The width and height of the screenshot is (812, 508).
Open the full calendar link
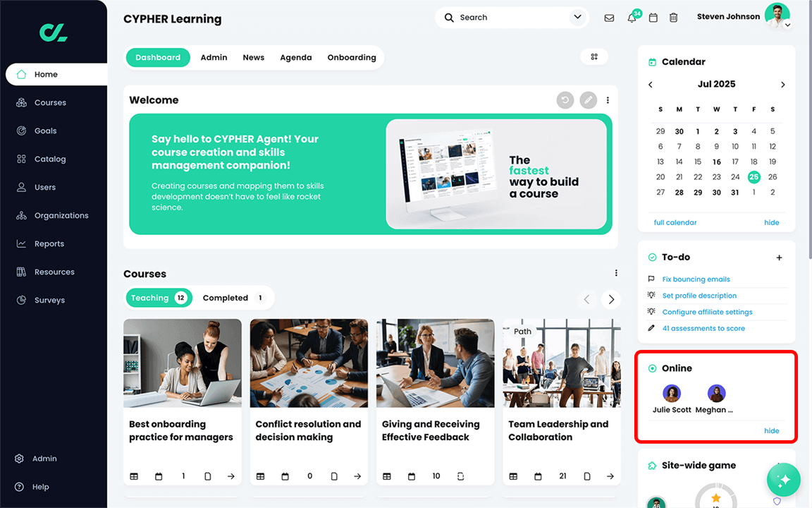point(675,223)
